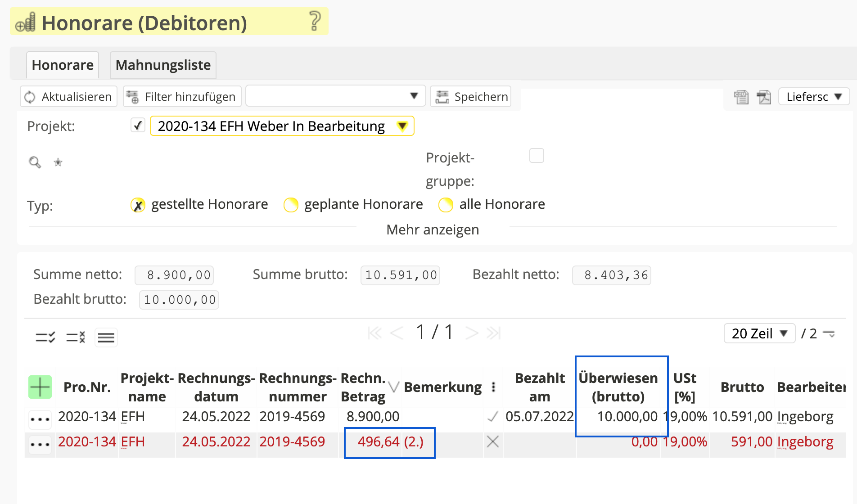The width and height of the screenshot is (857, 504).
Task: Select the alle Honorare radio option
Action: click(x=446, y=205)
